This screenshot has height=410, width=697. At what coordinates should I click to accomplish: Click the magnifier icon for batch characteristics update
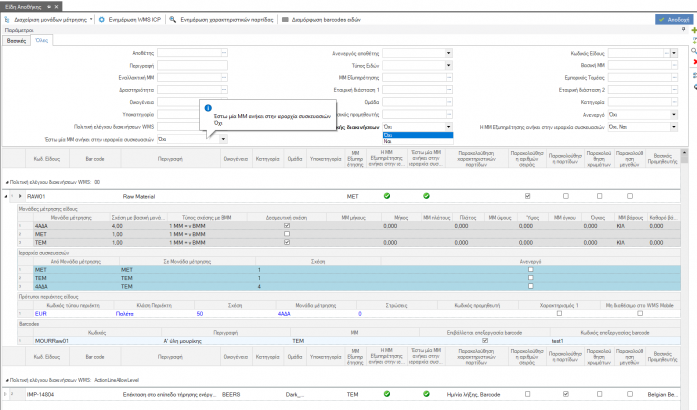(172, 20)
